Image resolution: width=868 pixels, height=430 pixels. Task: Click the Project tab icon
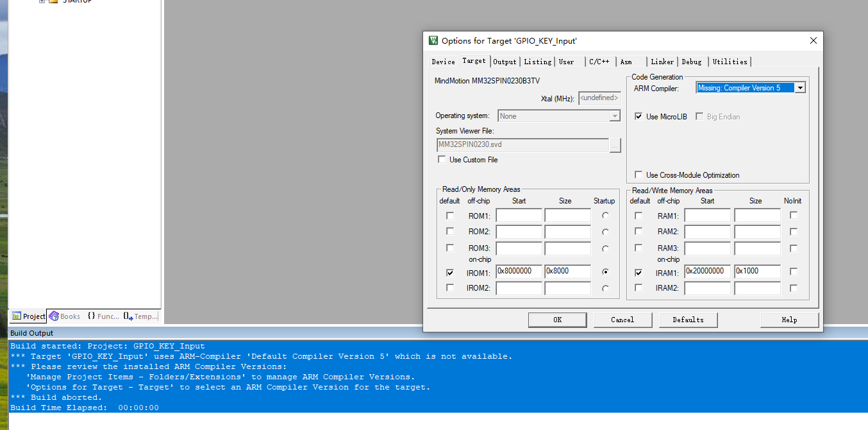click(17, 316)
